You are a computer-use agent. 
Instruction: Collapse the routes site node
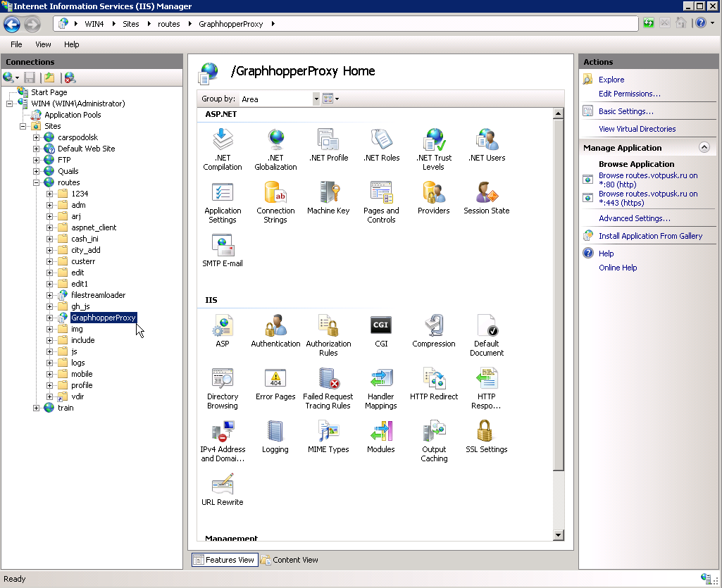(36, 183)
